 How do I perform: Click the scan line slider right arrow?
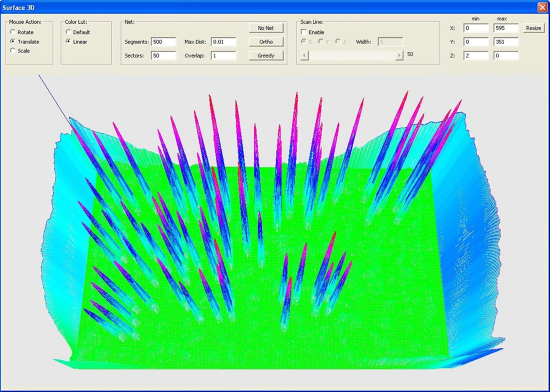click(x=399, y=55)
